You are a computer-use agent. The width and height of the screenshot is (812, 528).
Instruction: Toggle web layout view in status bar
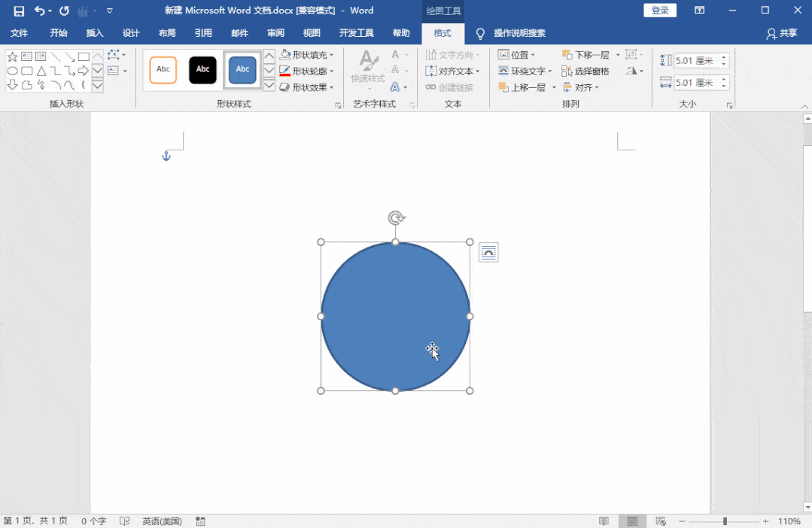661,521
